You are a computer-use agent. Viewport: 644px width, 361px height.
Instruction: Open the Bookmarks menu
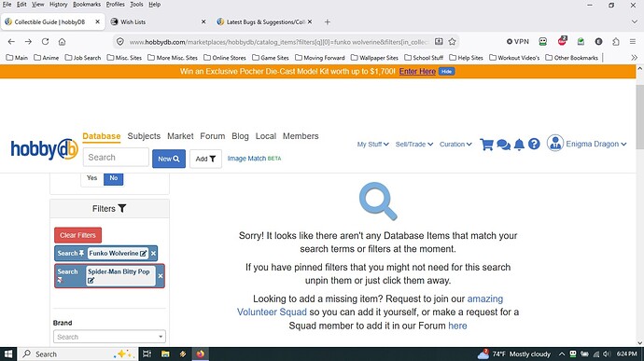click(87, 5)
